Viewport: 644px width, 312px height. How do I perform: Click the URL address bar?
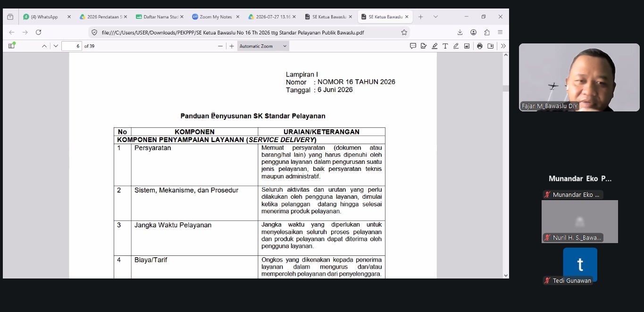point(249,33)
